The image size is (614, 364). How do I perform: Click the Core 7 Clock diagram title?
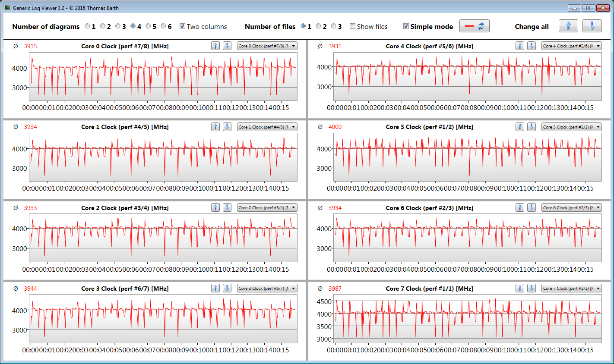pos(429,289)
